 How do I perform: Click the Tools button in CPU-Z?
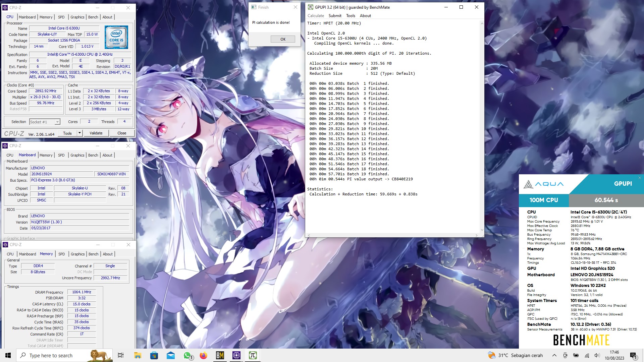(67, 133)
